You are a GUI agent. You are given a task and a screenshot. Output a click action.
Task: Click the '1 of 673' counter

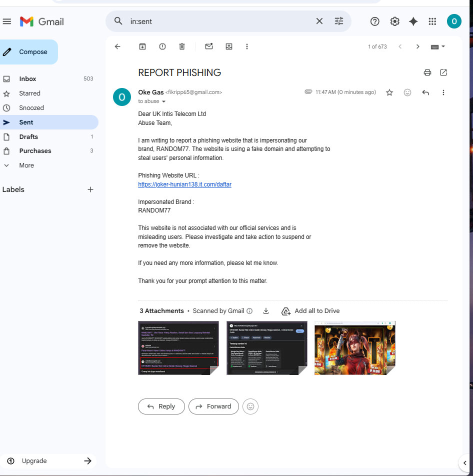click(x=377, y=46)
